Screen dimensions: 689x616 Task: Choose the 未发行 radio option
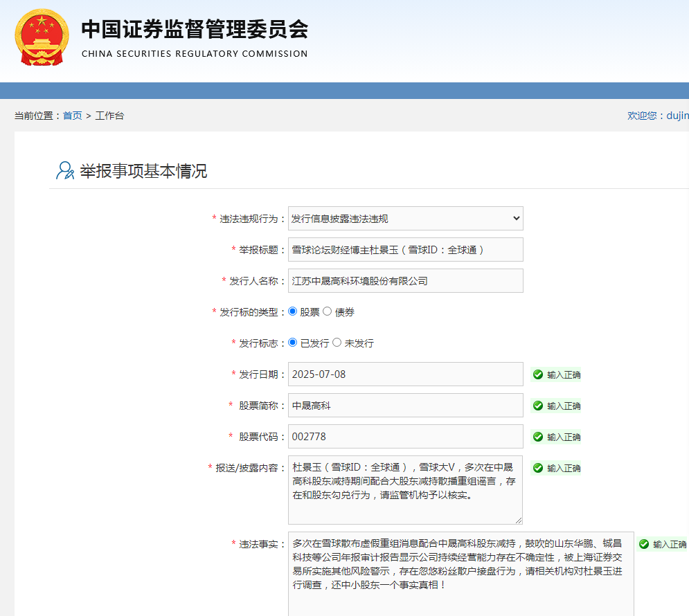(x=337, y=343)
